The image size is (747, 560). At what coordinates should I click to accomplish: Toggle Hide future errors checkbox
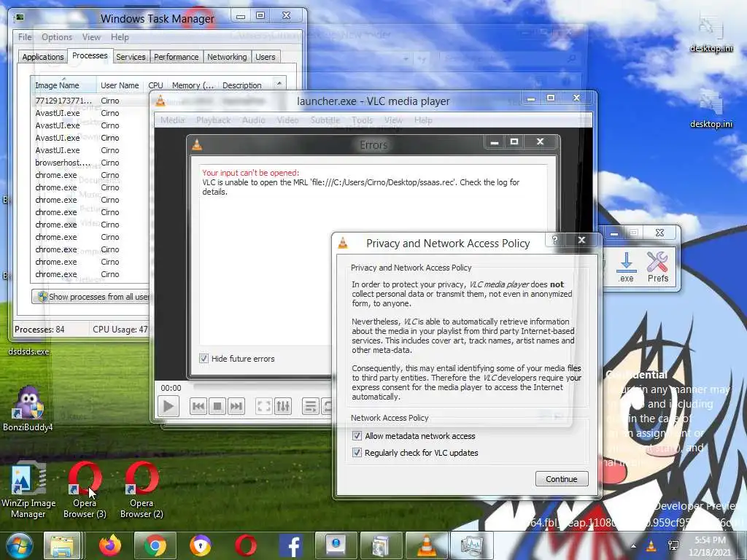click(204, 359)
